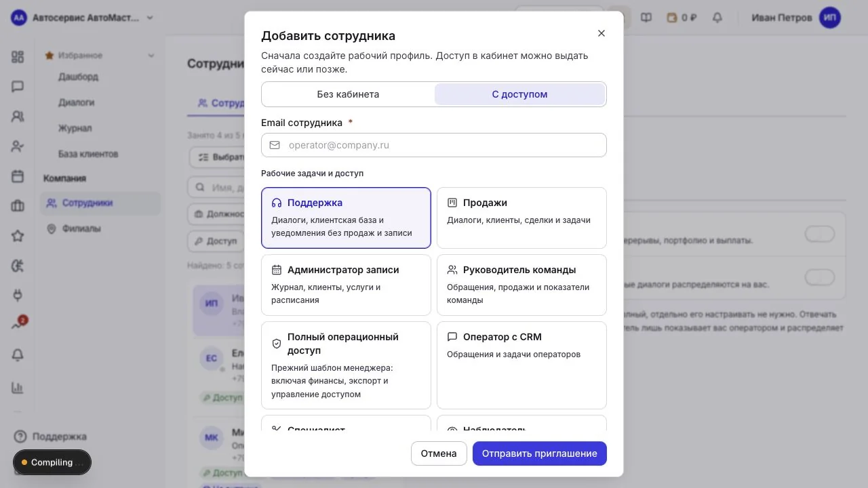Open the bar chart icon in left rail

(18, 388)
